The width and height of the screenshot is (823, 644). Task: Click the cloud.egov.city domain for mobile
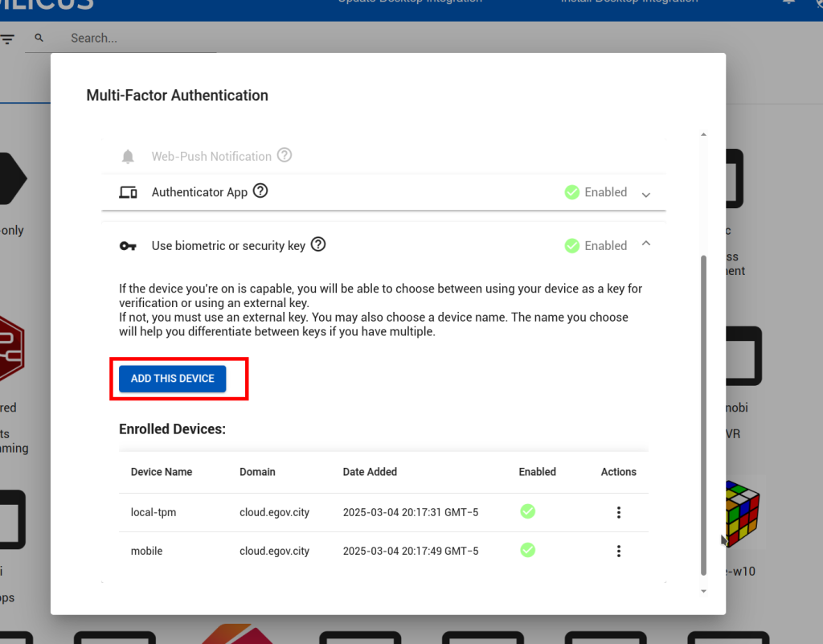click(275, 551)
